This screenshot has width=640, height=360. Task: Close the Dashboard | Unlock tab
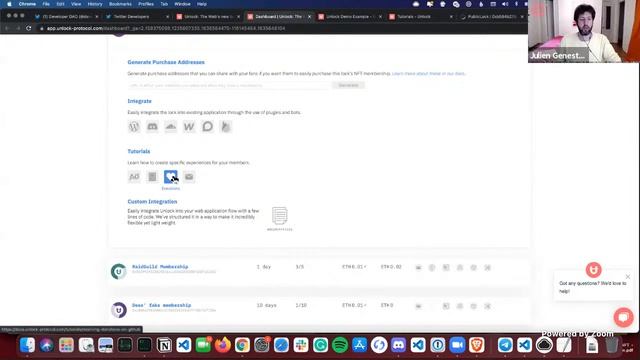pyautogui.click(x=309, y=17)
